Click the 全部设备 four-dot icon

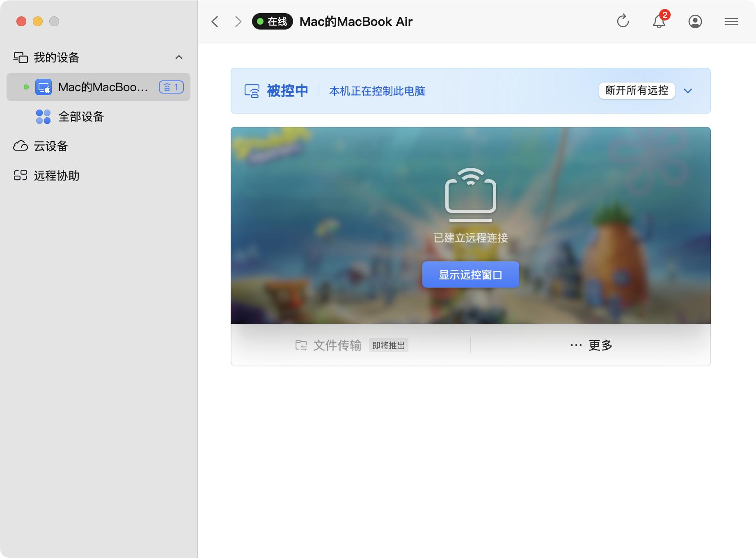tap(43, 117)
